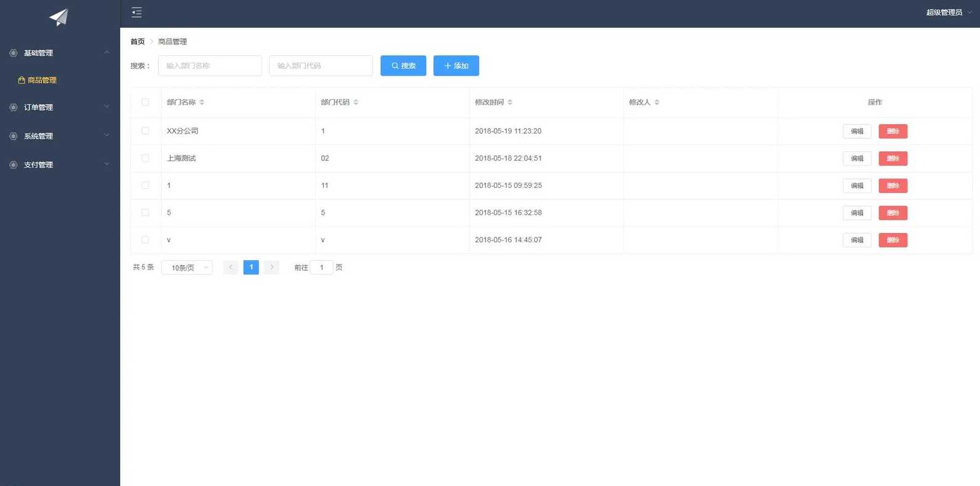Screen dimensions: 980x486
Task: Delete the row with code 11
Action: 893,185
